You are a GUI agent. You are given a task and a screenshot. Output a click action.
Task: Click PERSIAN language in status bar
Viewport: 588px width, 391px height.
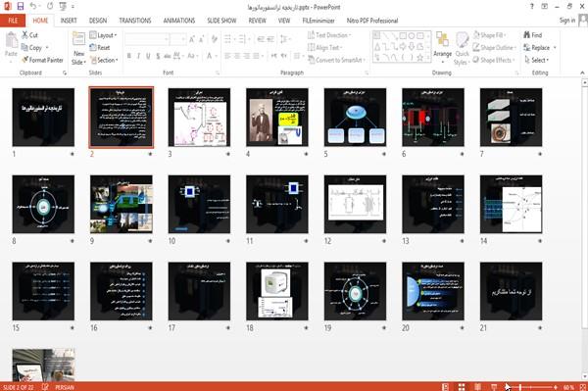pyautogui.click(x=65, y=387)
